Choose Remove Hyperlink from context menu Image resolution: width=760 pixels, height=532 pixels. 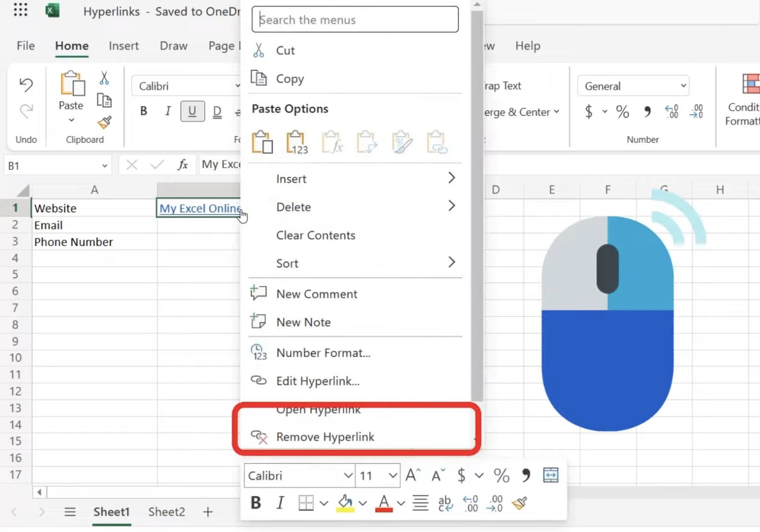325,437
